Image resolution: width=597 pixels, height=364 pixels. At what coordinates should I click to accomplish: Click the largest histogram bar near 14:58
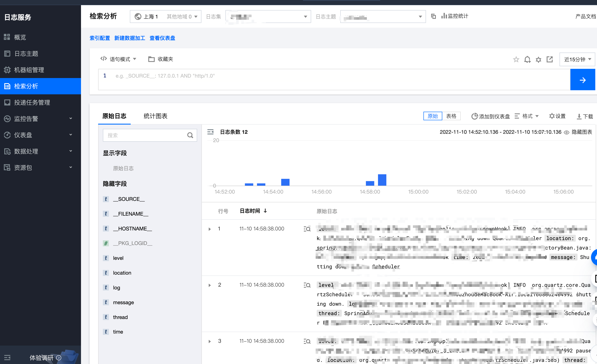click(382, 180)
